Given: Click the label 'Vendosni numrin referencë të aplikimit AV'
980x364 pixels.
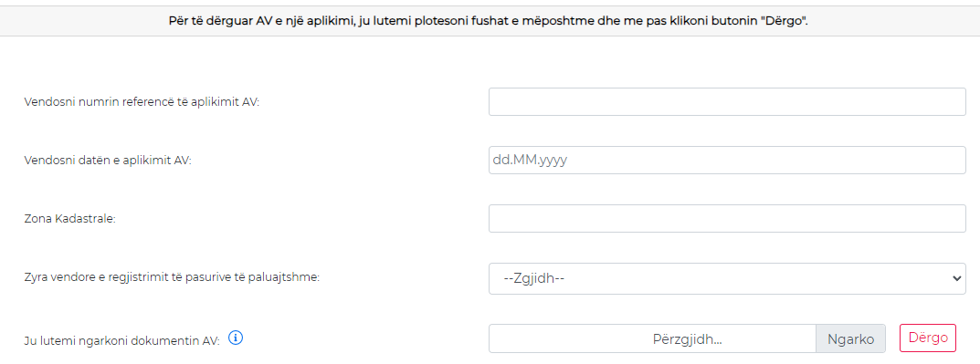Looking at the screenshot, I should tap(142, 102).
